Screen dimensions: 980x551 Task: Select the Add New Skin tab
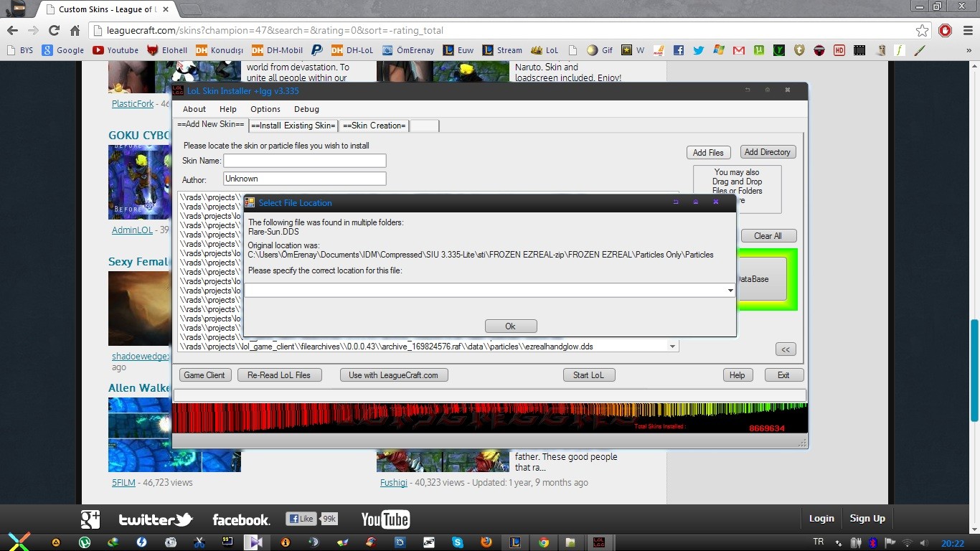211,124
